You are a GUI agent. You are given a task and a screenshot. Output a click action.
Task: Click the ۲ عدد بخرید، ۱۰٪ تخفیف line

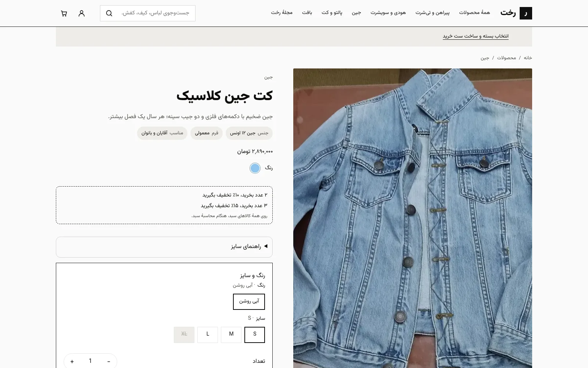[235, 195]
